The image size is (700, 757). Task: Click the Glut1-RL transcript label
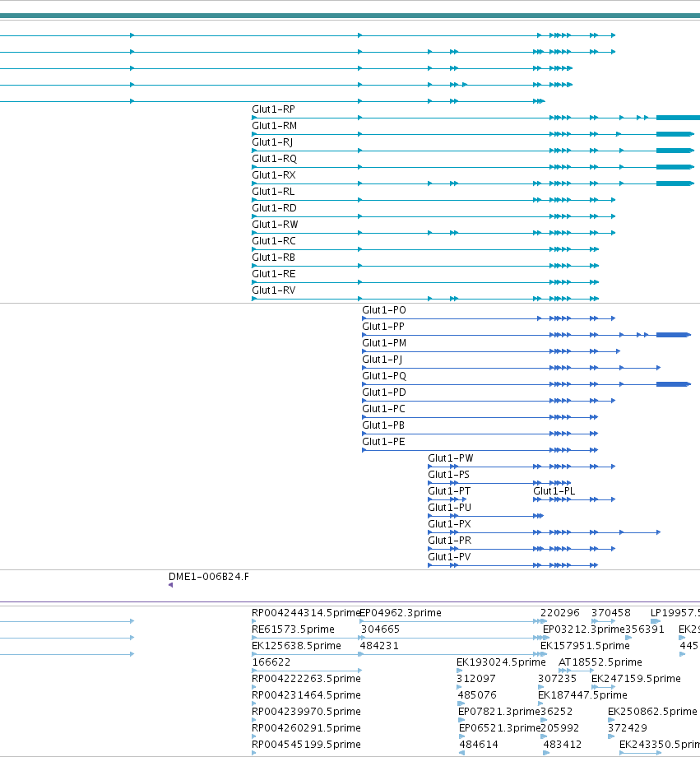click(x=273, y=192)
